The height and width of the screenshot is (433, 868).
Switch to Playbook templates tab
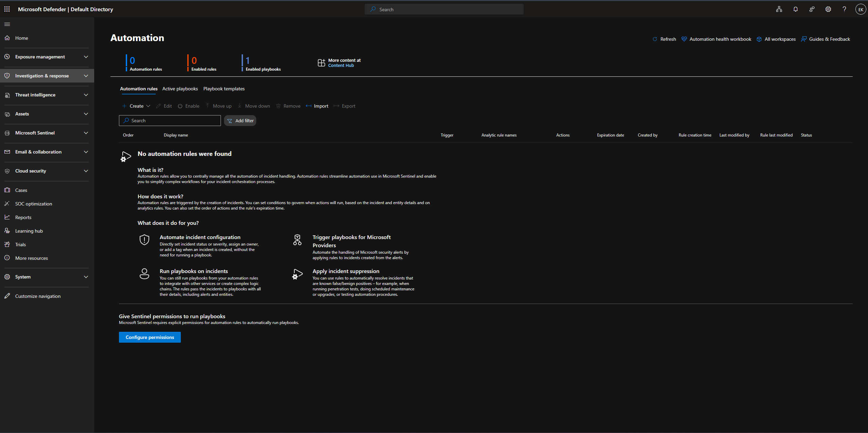[224, 89]
